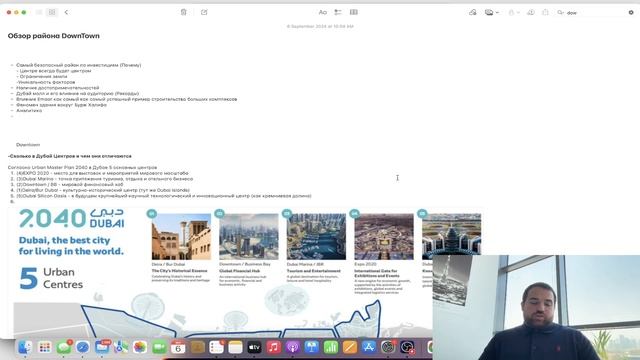Click the bold heading 'Сколько в Дубай Центров'
The width and height of the screenshot is (640, 360).
pos(69,156)
